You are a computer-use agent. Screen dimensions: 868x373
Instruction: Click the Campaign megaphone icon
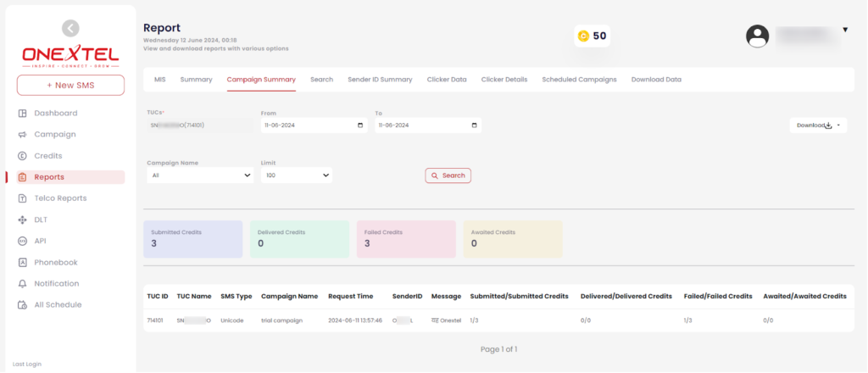pyautogui.click(x=23, y=135)
